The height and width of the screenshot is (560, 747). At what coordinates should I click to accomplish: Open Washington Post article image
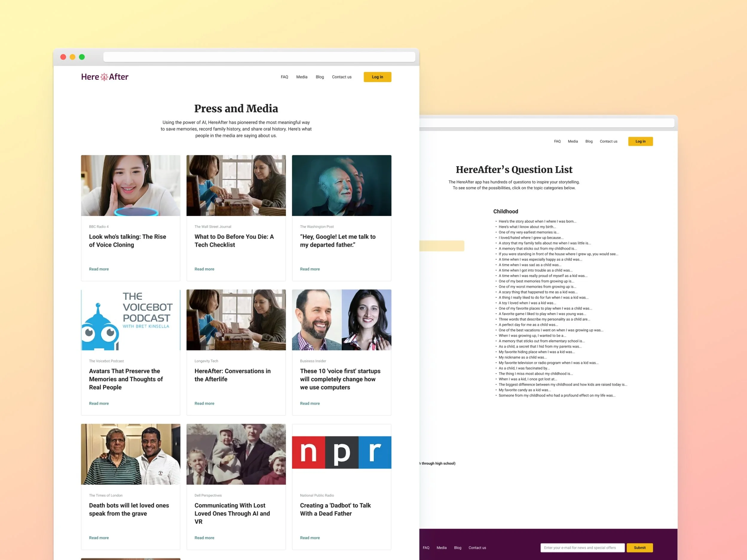342,185
